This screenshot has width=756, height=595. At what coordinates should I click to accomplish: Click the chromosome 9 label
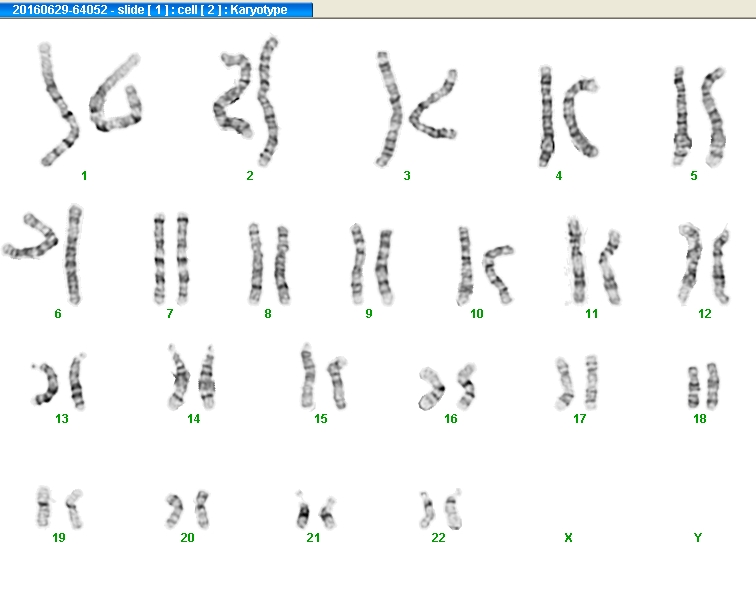369,314
